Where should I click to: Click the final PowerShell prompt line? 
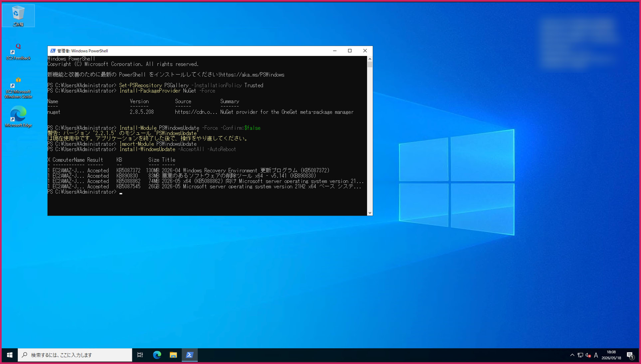[x=85, y=192]
